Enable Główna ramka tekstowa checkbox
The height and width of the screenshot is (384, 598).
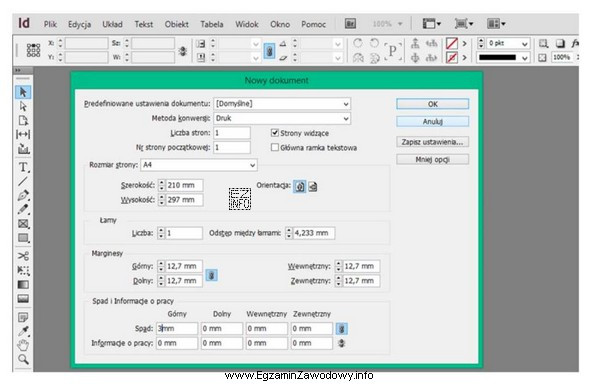[x=275, y=147]
